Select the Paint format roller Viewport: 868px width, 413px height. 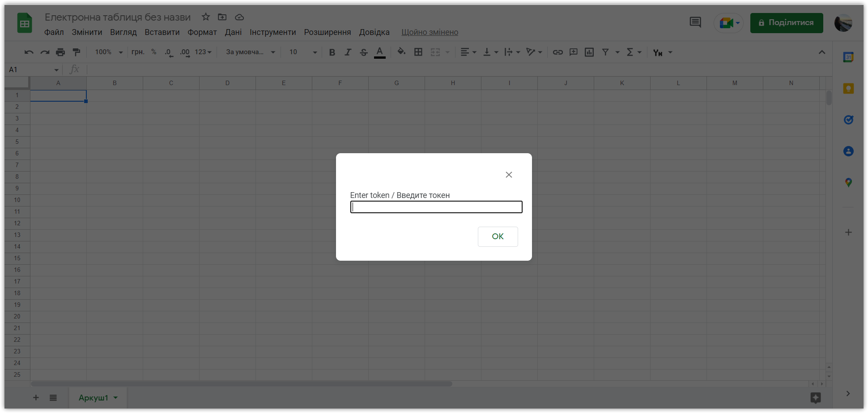[x=77, y=52]
